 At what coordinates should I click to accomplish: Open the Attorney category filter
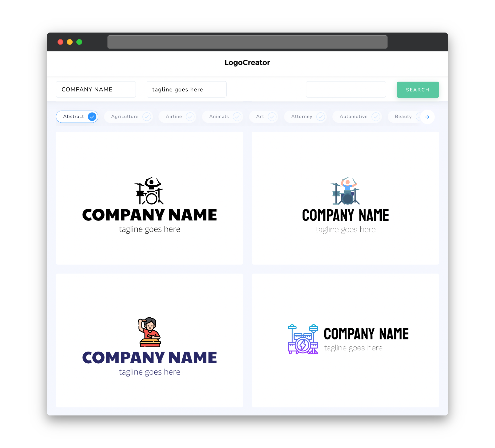coord(306,116)
